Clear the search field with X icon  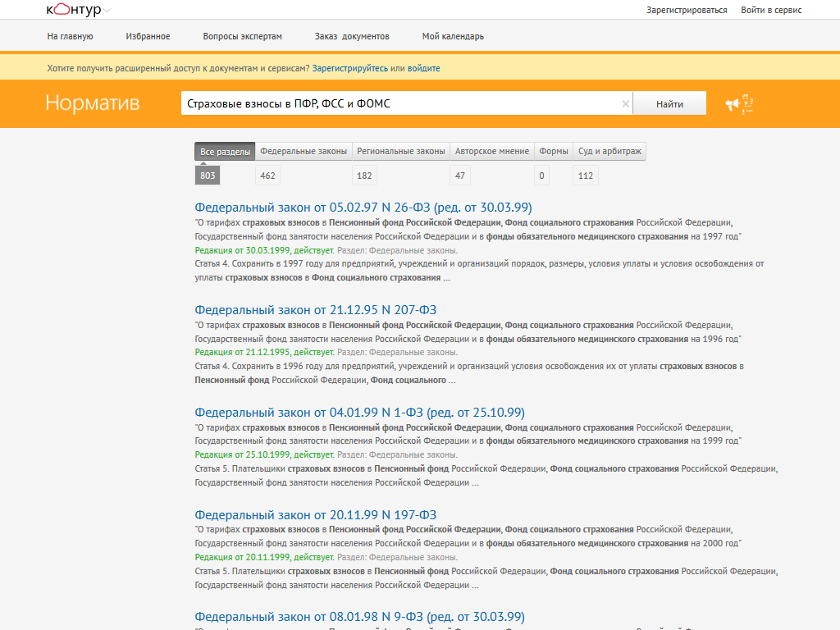click(625, 104)
